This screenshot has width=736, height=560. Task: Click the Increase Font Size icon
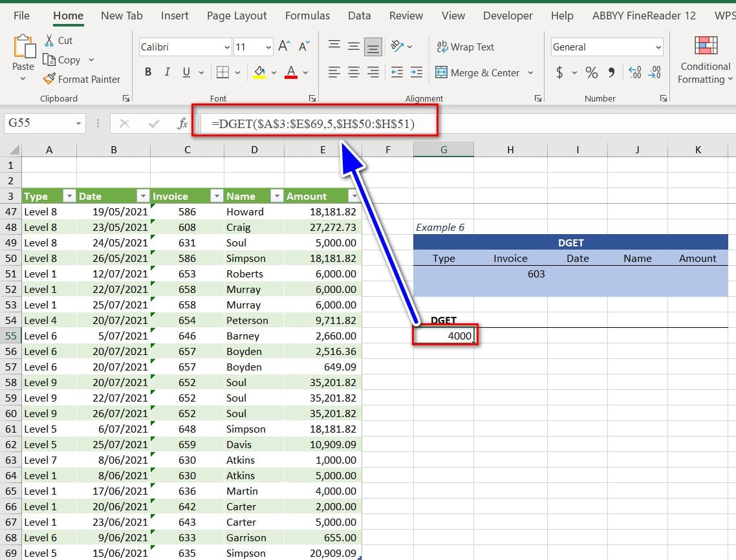[284, 47]
